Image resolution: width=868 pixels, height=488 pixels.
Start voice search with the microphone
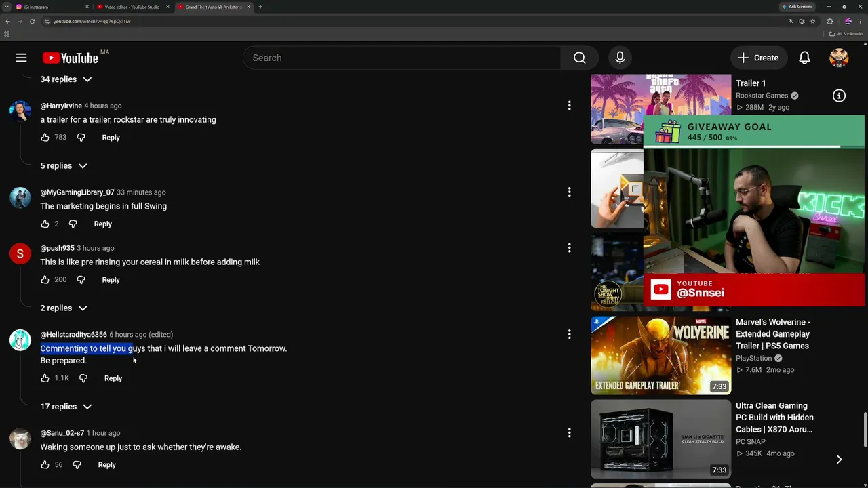point(620,58)
